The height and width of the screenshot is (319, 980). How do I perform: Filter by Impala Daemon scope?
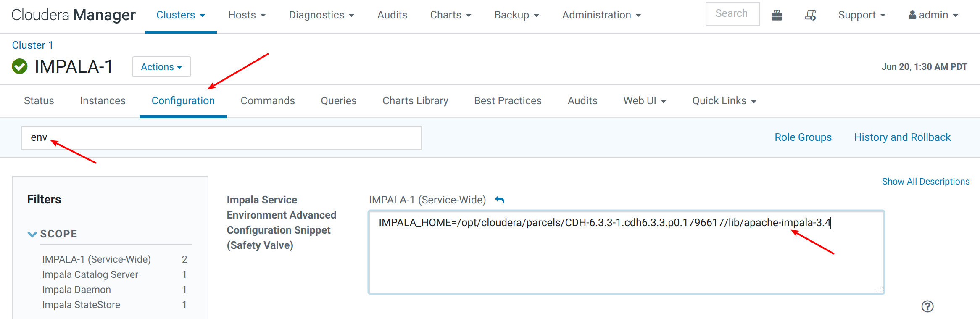tap(76, 290)
